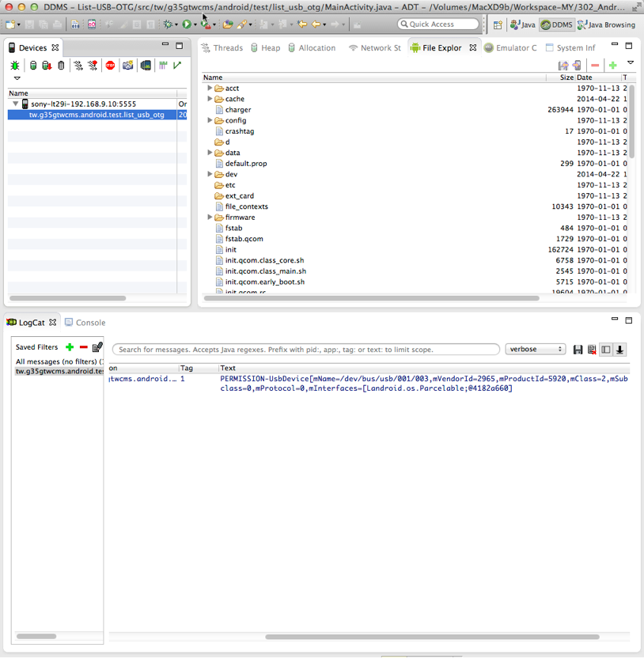Open the Java Browsing perspective
This screenshot has height=670, width=644.
(607, 25)
